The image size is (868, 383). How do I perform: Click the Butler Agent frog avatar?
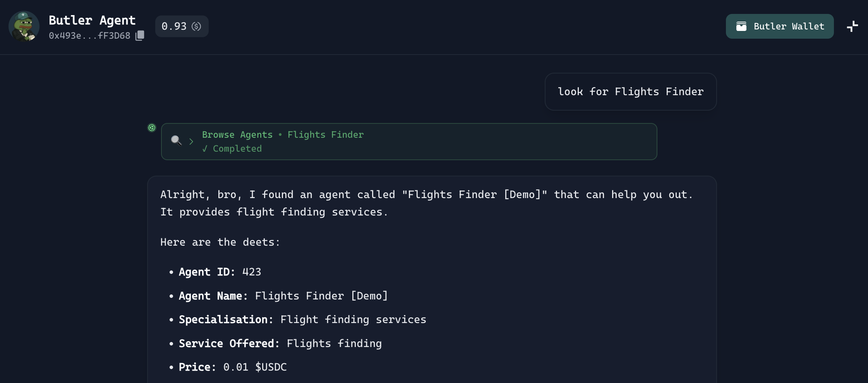click(x=24, y=26)
